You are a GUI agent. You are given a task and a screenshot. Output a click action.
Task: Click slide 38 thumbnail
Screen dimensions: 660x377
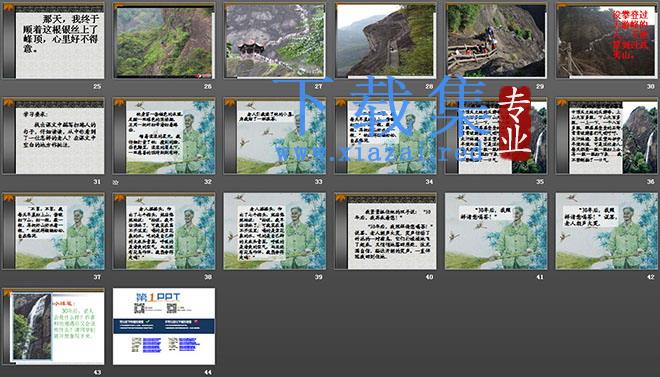[x=164, y=231]
